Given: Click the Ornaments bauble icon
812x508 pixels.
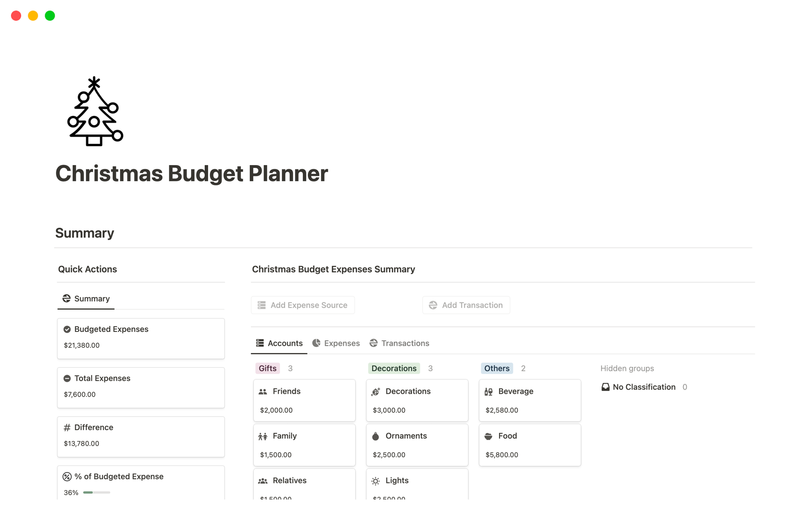Looking at the screenshot, I should pyautogui.click(x=376, y=436).
